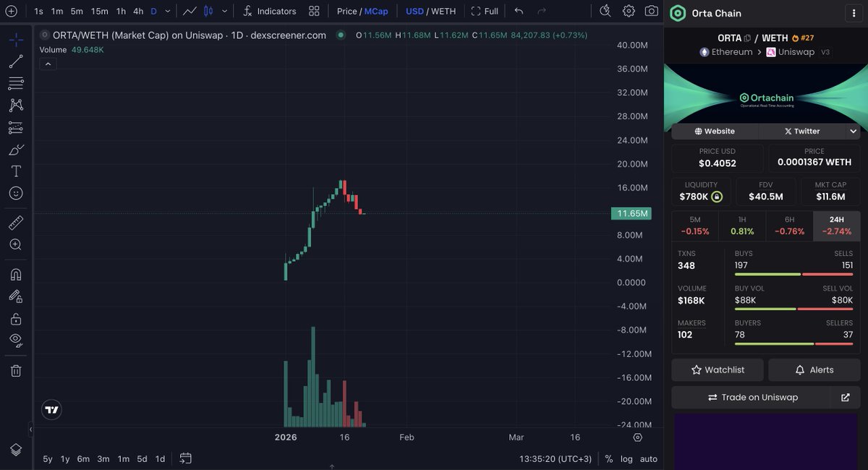This screenshot has width=868, height=470.
Task: Open Orta Chain Twitter link
Action: point(801,131)
